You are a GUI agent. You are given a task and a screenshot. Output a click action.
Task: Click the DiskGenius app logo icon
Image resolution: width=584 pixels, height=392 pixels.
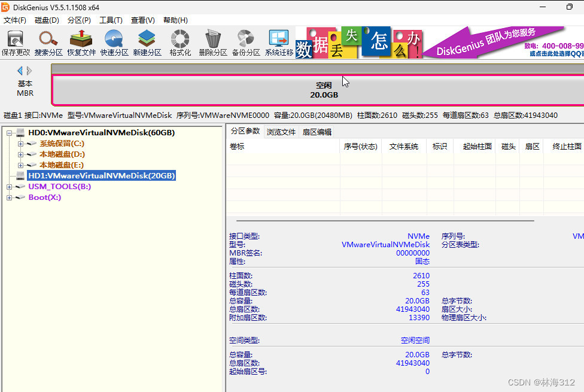point(5,7)
